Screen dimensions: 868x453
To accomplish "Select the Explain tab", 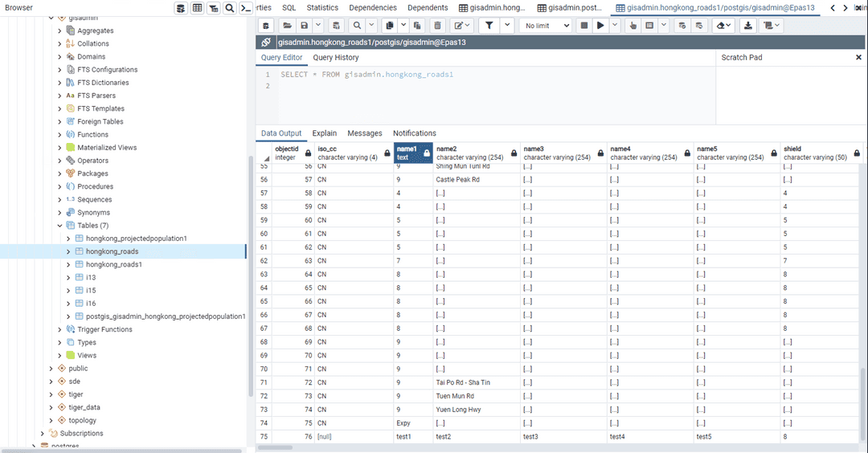I will tap(324, 133).
